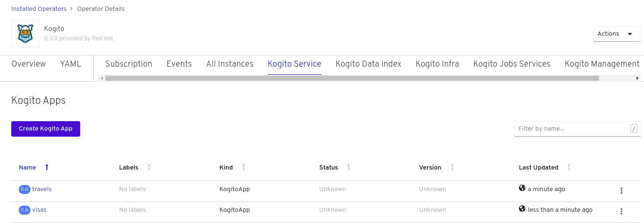Click sort icon next to Last Updated column

tap(569, 167)
